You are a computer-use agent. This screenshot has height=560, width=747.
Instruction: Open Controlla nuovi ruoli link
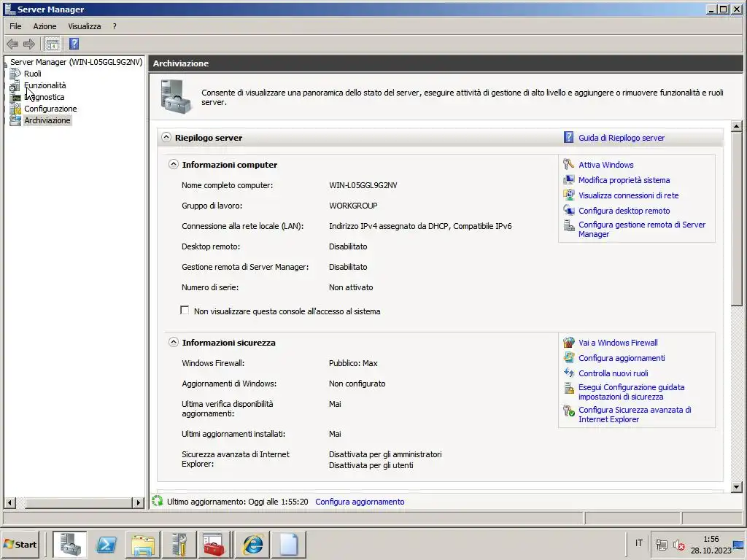pyautogui.click(x=613, y=373)
